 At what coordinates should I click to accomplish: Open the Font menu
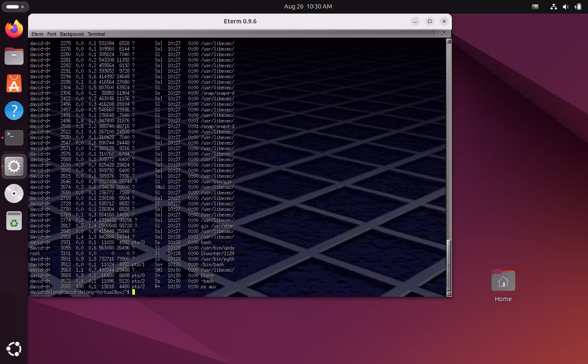click(52, 34)
